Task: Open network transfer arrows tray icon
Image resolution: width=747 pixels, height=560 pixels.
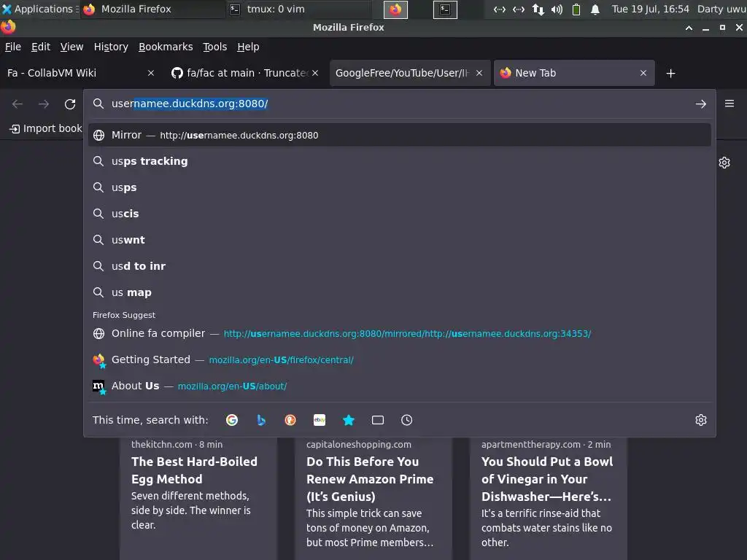Action: (x=538, y=9)
